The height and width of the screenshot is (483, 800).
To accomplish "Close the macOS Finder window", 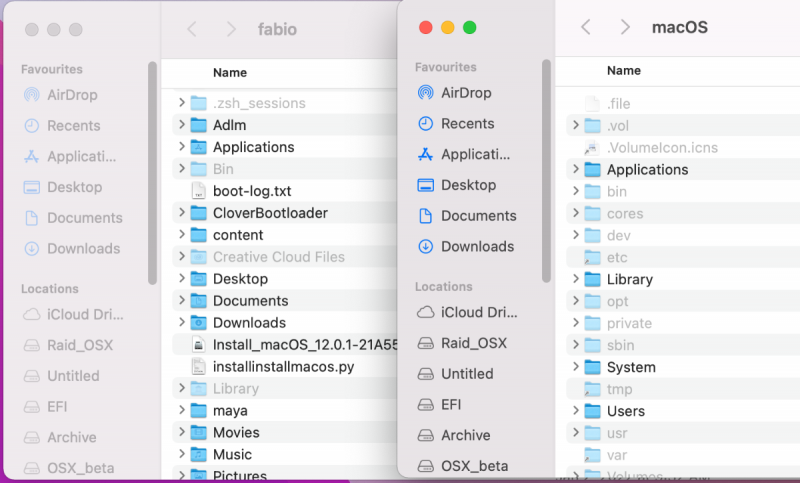I will tap(426, 28).
